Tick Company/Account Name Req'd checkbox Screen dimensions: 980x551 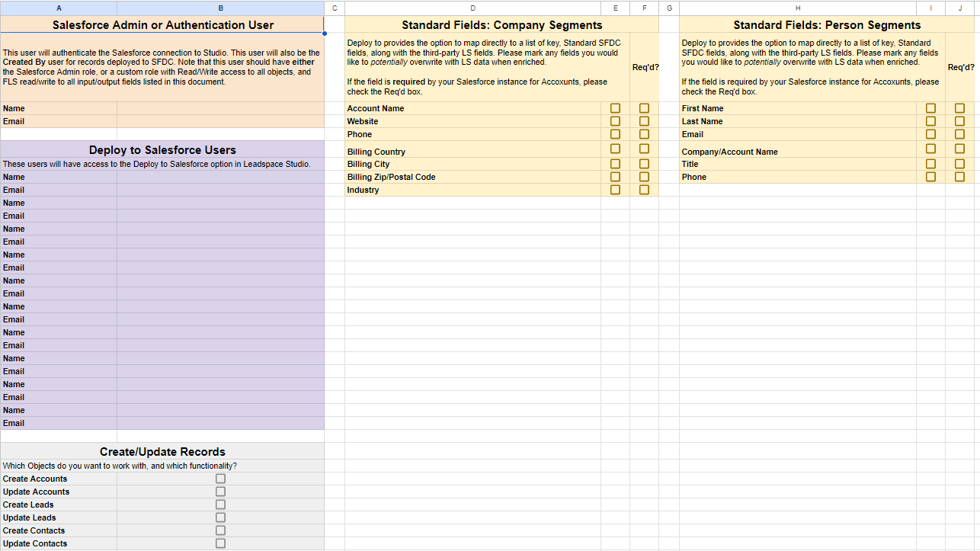click(x=959, y=149)
